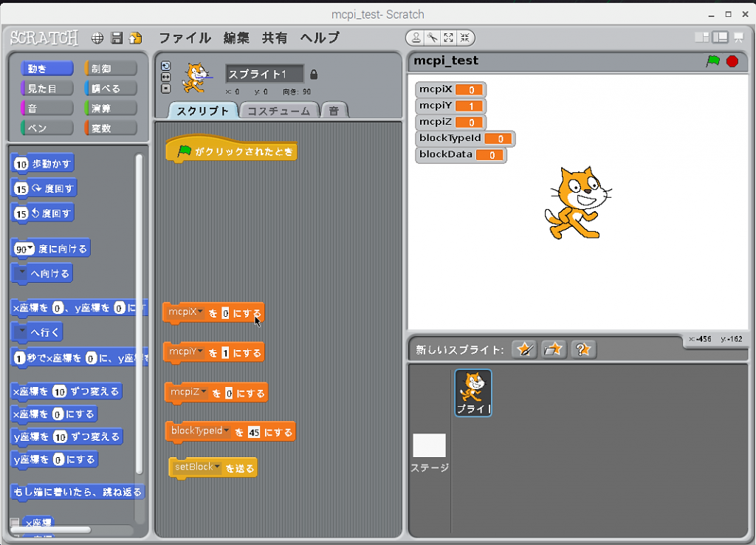Click the 45 value in blockTypeId block
The height and width of the screenshot is (545, 756).
click(x=254, y=432)
